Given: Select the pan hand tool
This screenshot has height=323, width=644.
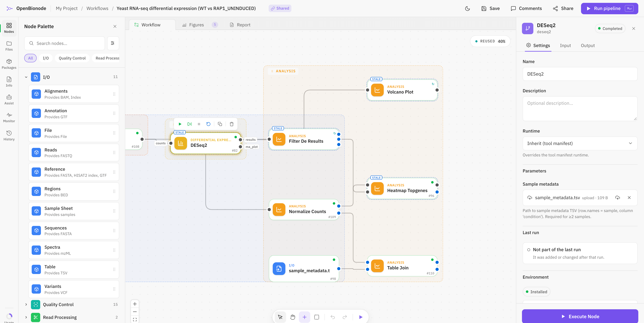Looking at the screenshot, I should [x=292, y=317].
